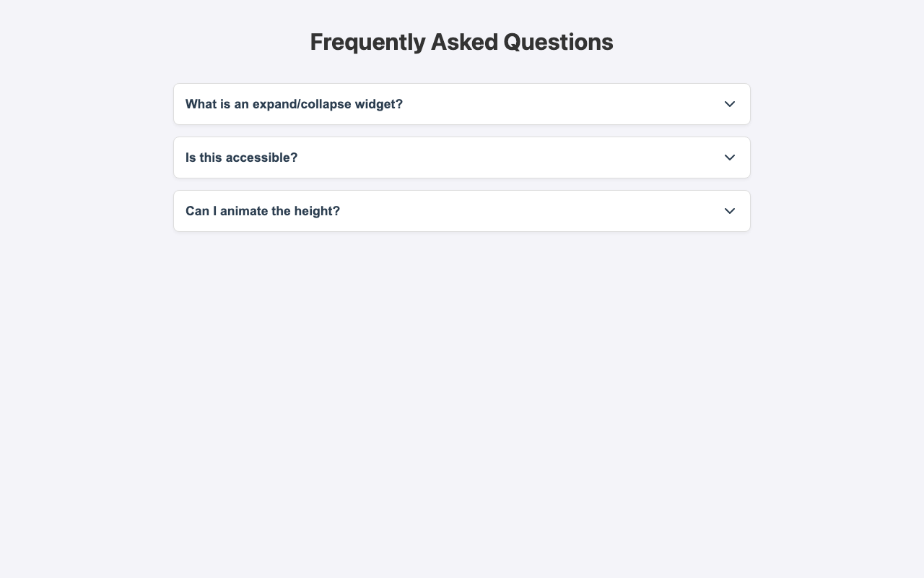
Task: Click the expand indicator on the second question
Action: (x=729, y=158)
